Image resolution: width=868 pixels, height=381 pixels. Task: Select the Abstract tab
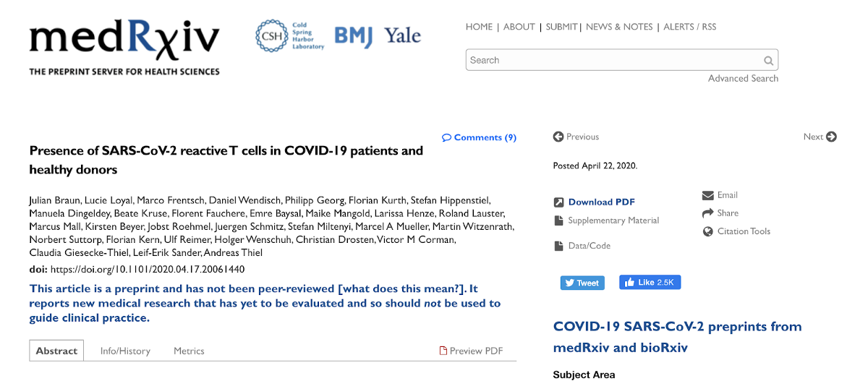[x=56, y=351]
